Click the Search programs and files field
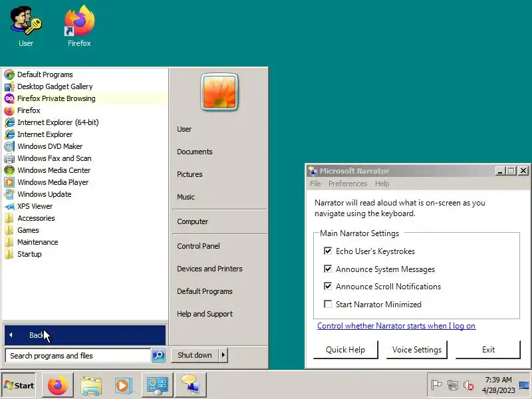This screenshot has height=399, width=532. click(x=78, y=356)
